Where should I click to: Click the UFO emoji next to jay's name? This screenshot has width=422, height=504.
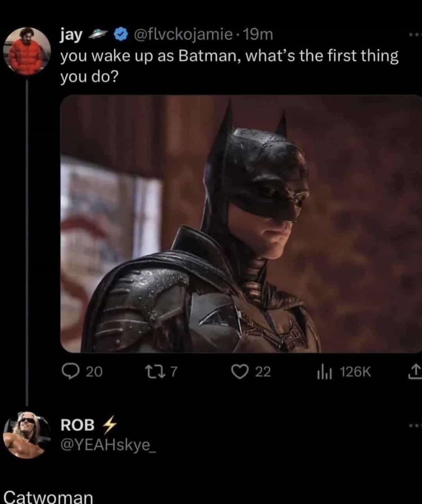tap(98, 36)
